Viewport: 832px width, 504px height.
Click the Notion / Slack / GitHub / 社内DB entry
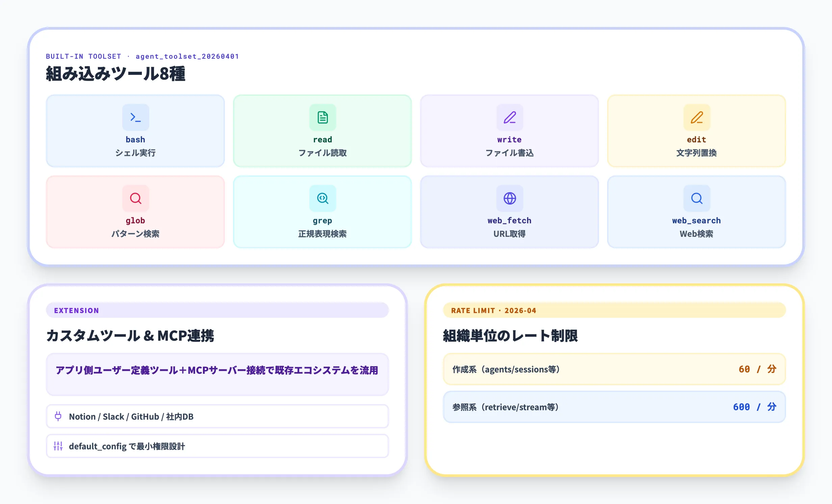point(217,416)
